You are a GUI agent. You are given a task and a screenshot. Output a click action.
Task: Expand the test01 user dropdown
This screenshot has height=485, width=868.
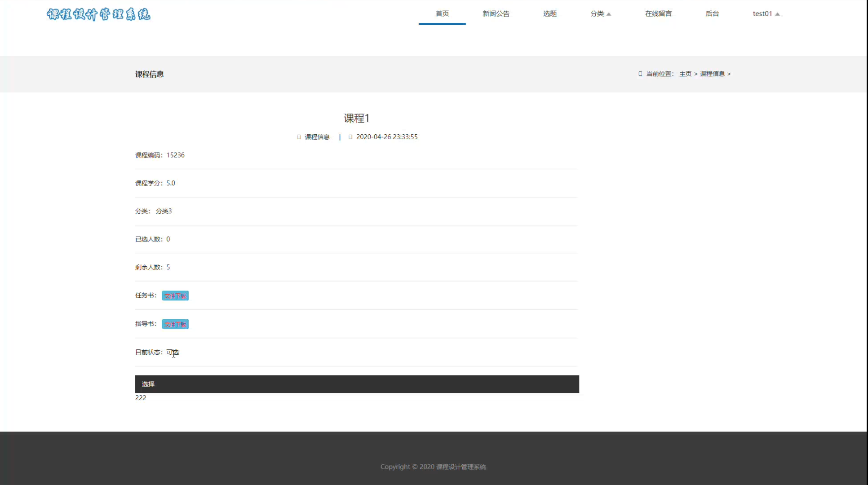[766, 13]
